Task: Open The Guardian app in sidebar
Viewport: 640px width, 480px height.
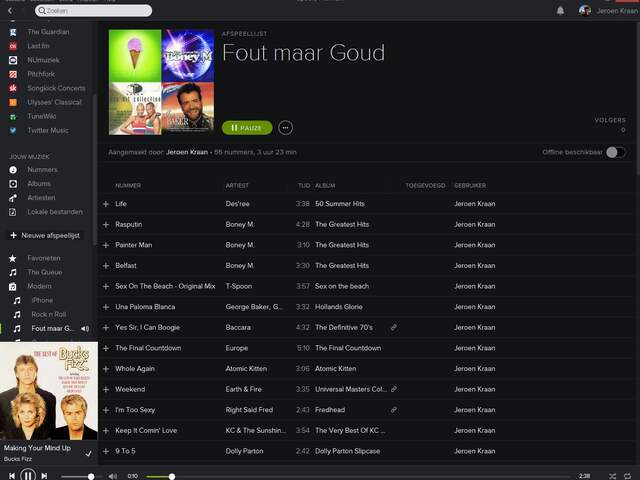Action: coord(48,32)
